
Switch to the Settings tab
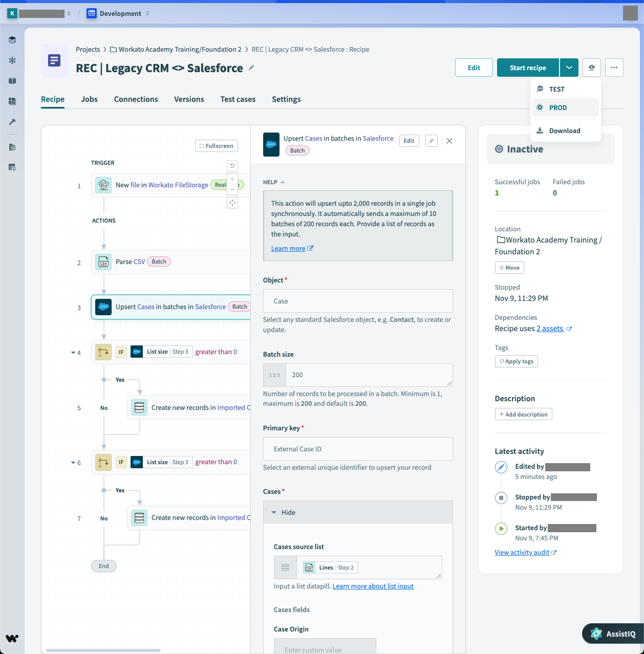(286, 99)
